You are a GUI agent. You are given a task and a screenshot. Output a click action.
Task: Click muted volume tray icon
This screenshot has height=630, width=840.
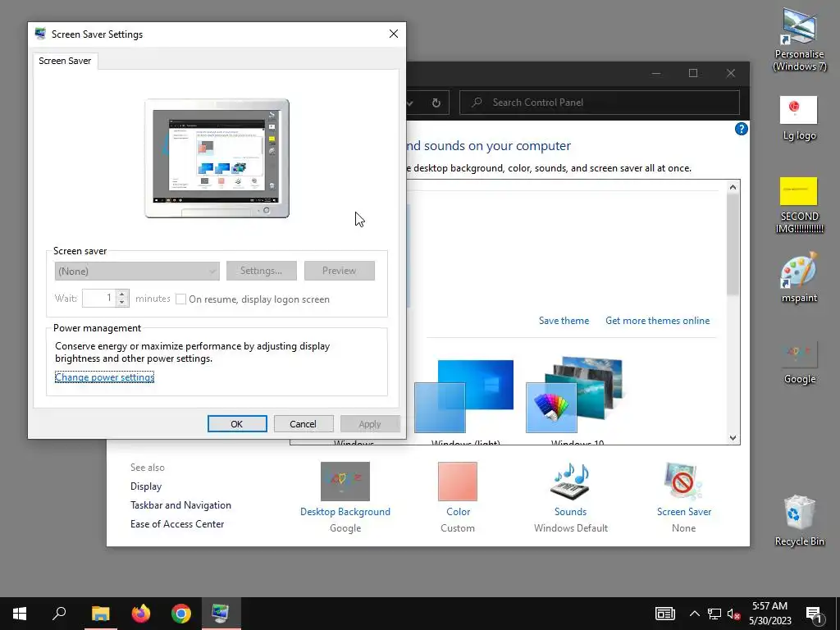click(733, 614)
